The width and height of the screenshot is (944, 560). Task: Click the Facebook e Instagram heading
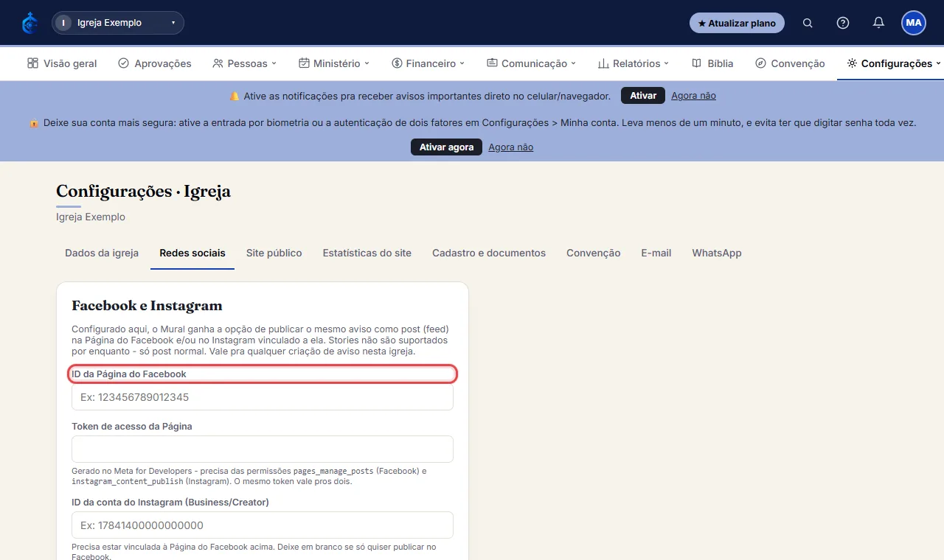[x=147, y=306]
